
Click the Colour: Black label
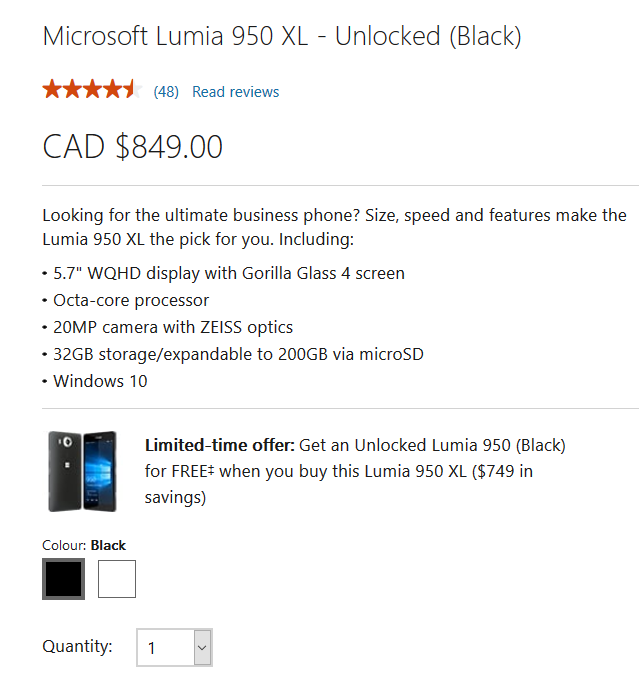[x=84, y=545]
